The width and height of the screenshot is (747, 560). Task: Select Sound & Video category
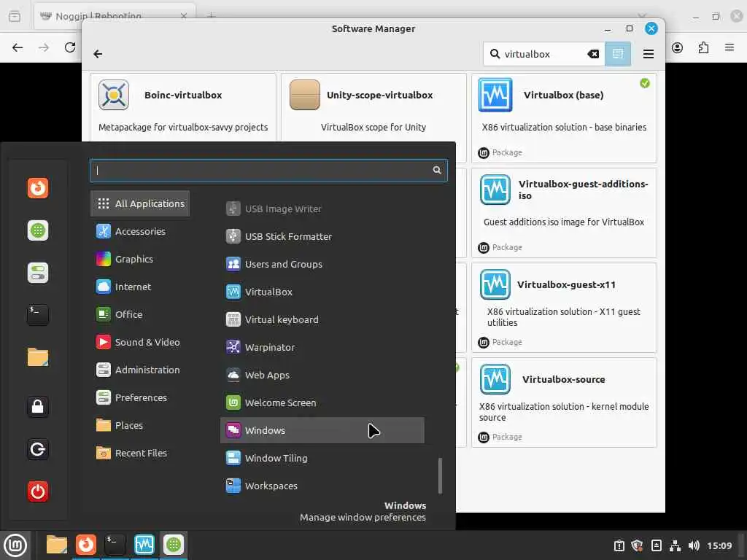click(140, 342)
